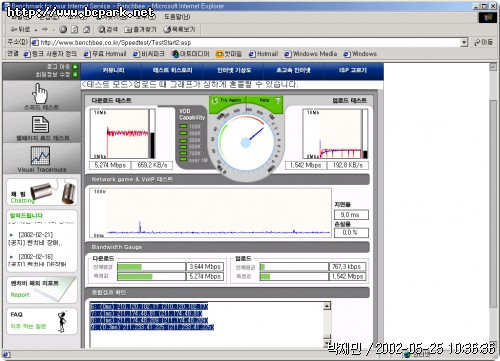This screenshot has width=500, height=361.
Task: Open History (목록보기) toolbar button
Action: [179, 30]
